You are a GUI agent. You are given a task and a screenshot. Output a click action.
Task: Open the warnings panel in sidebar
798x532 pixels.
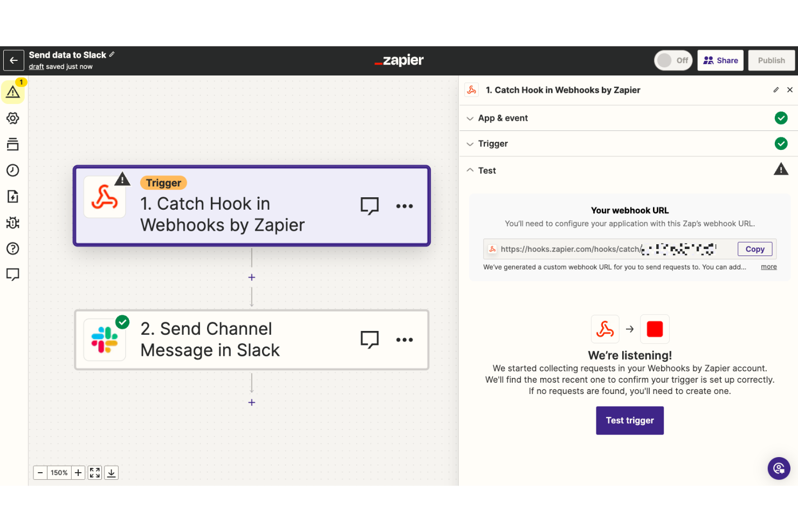click(x=13, y=92)
